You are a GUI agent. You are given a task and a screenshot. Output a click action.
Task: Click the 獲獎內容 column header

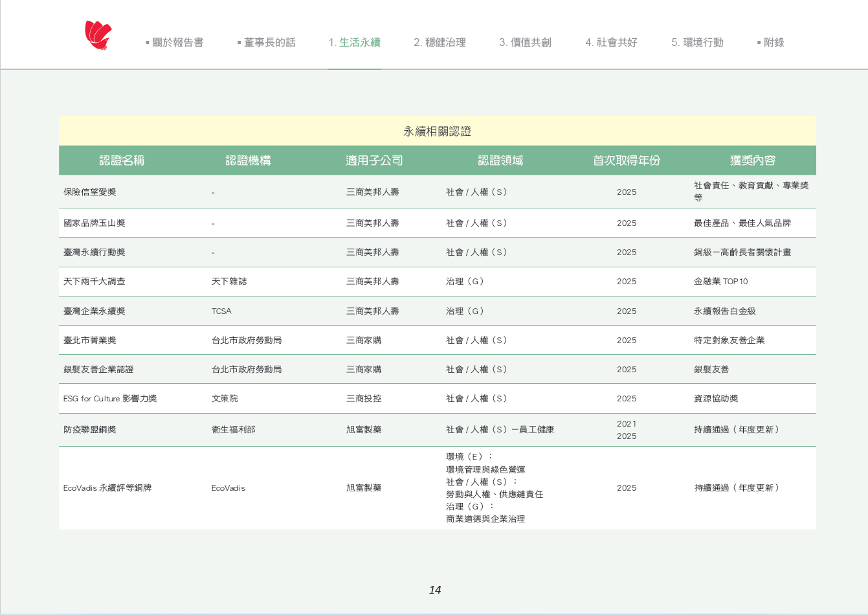753,161
